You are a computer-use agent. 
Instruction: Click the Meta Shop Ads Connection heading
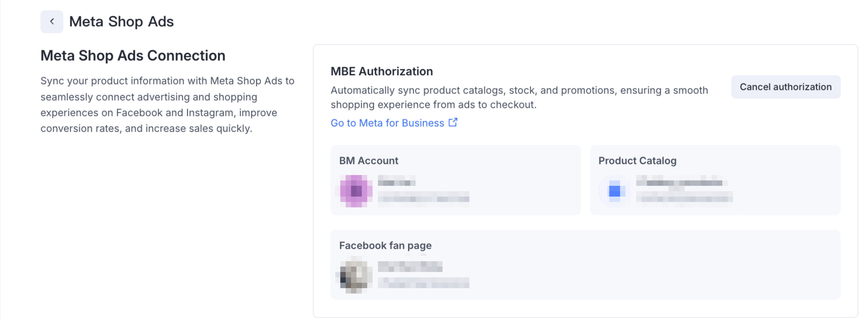[x=133, y=56]
